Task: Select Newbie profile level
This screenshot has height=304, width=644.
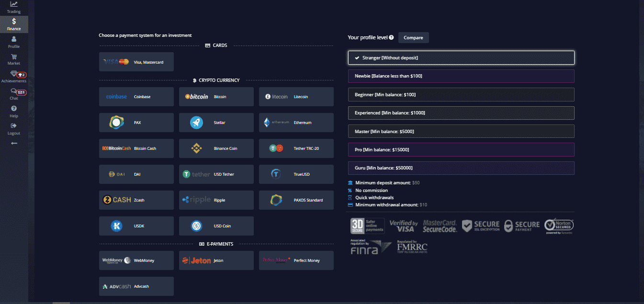Action: (461, 76)
